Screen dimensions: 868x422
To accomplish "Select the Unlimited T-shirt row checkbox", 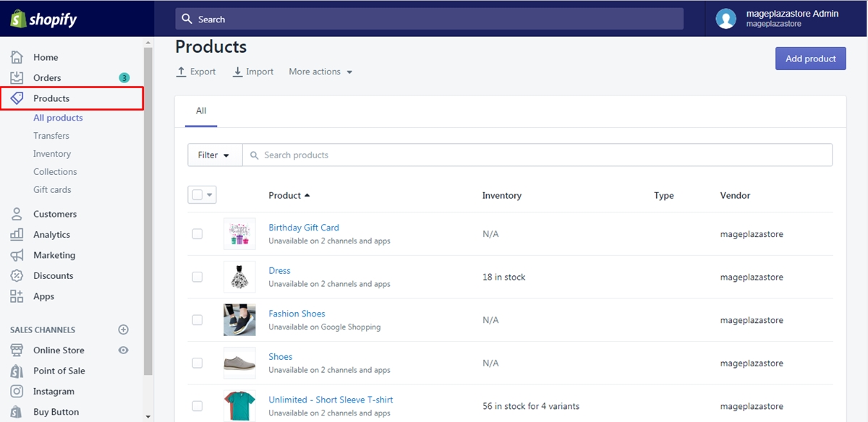I will 197,406.
